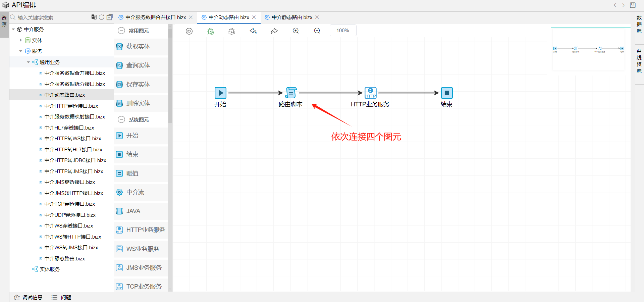
Task: Click the 100% zoom level field
Action: coord(343,31)
